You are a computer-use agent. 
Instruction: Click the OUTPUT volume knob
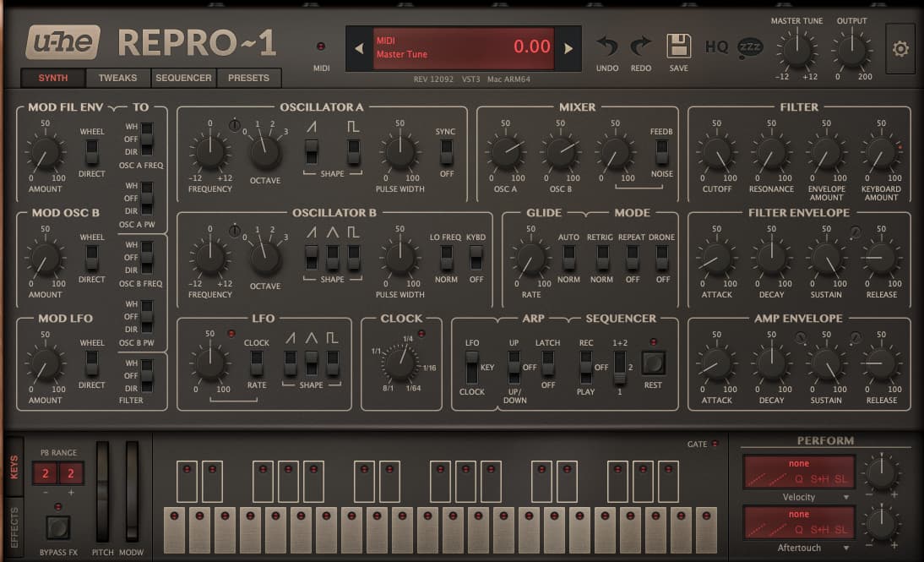[x=851, y=51]
